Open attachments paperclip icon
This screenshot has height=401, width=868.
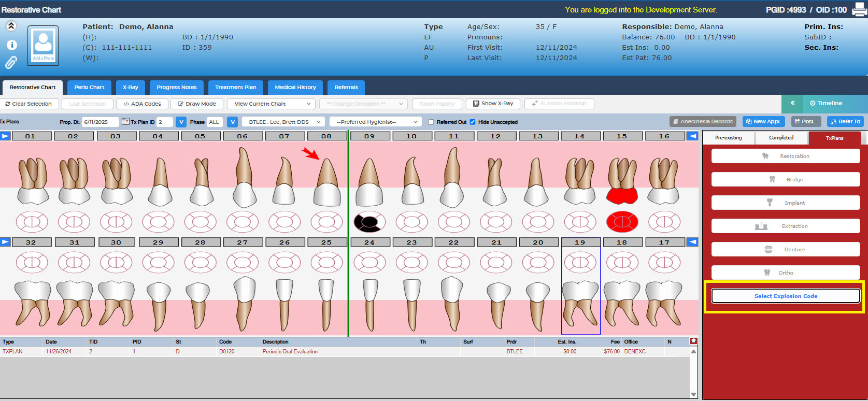click(x=11, y=63)
